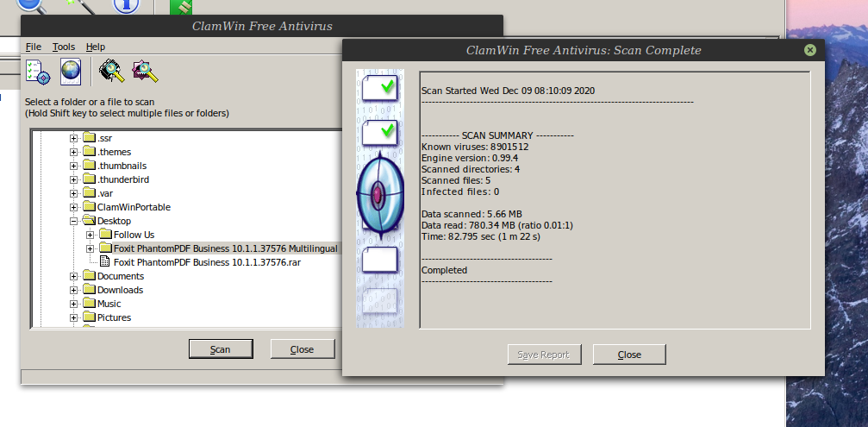Screen dimensions: 868x427
Task: Click the .thunderbird folder icon
Action: tap(89, 179)
